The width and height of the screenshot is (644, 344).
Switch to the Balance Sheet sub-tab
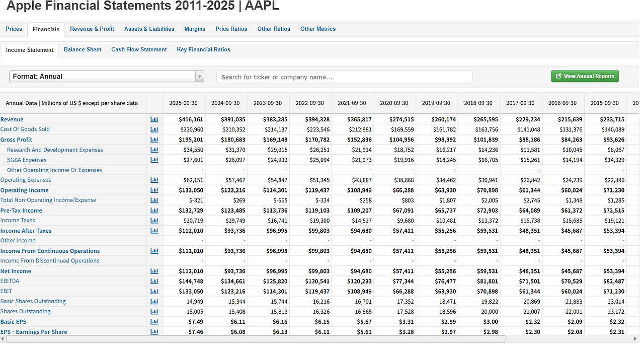pos(83,49)
